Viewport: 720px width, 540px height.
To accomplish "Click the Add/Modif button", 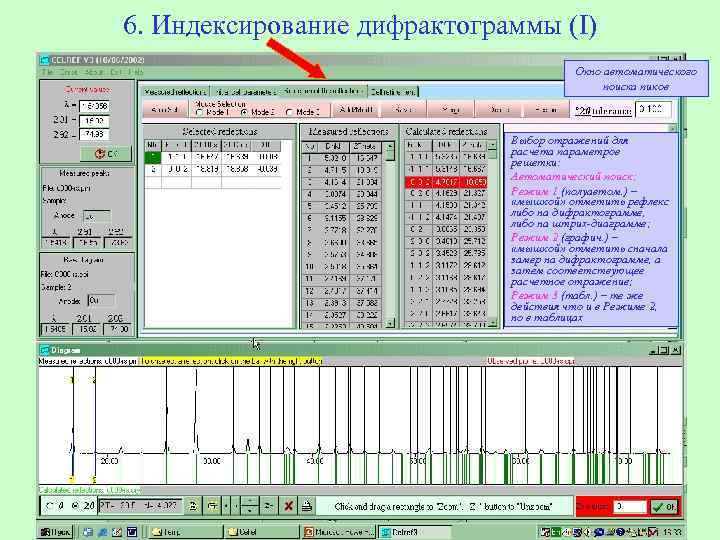I will point(356,110).
